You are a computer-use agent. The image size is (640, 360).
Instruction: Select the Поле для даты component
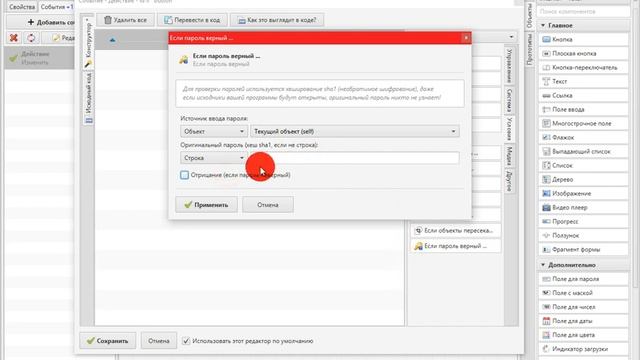pos(583,321)
